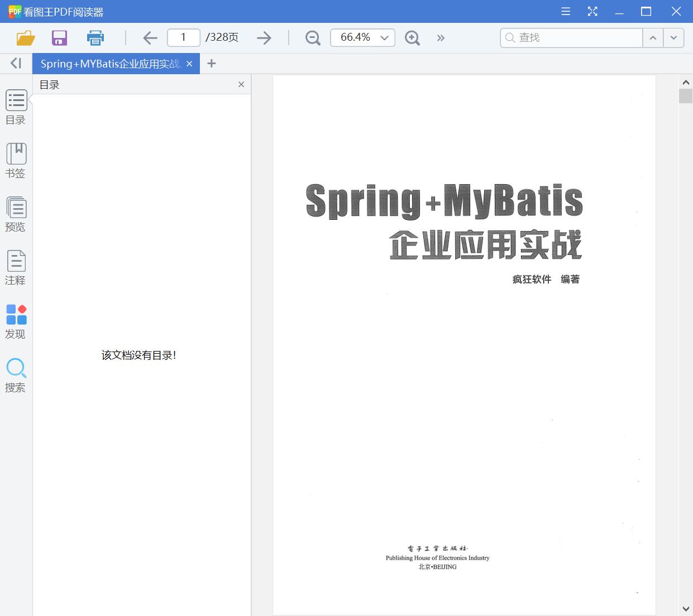
Task: Click the 该文档没有目录 message text
Action: pyautogui.click(x=139, y=355)
